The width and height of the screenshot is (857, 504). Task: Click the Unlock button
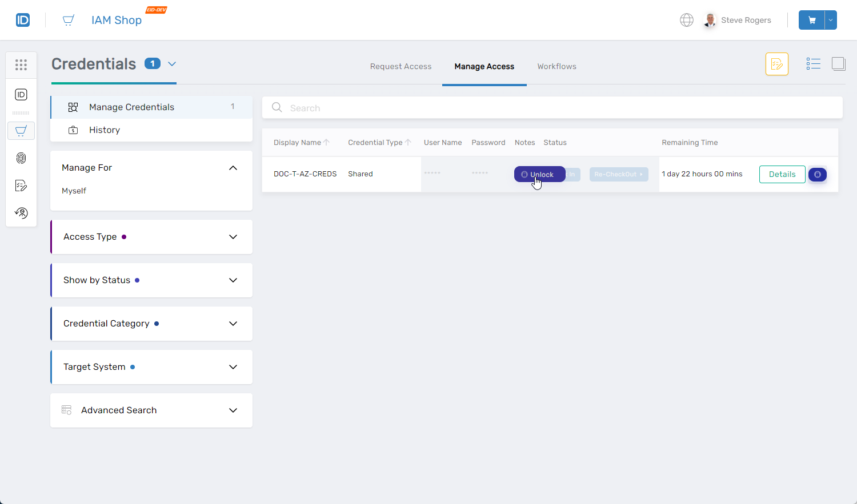coord(539,175)
